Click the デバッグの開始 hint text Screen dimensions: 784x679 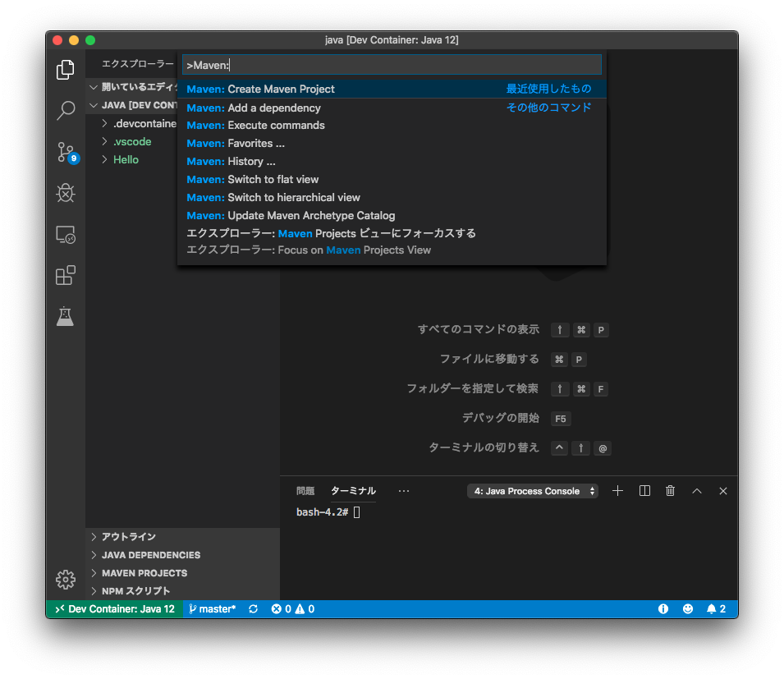click(x=501, y=418)
